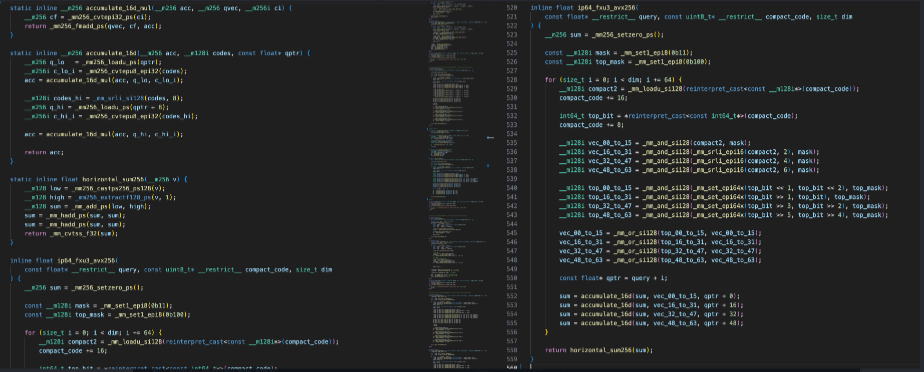Click the '__m128i vec_48_to_63' declaration on line 538
The height and width of the screenshot is (372, 924).
(x=689, y=170)
